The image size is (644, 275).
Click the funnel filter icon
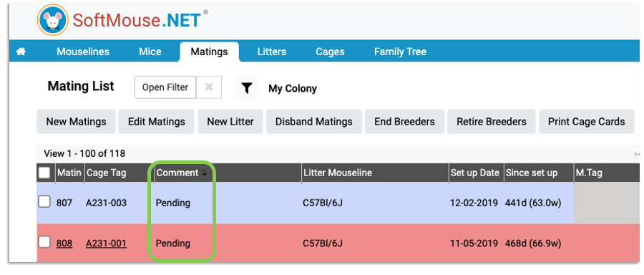pos(246,88)
